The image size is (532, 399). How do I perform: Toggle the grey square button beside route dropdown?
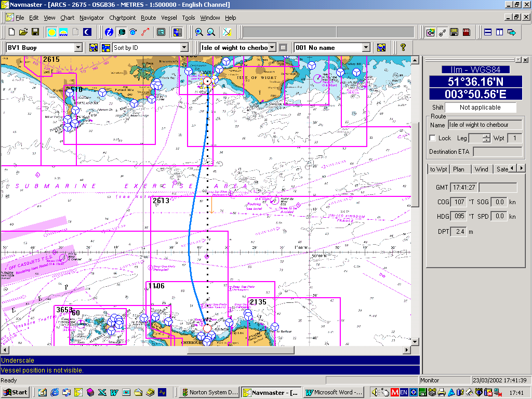click(283, 48)
